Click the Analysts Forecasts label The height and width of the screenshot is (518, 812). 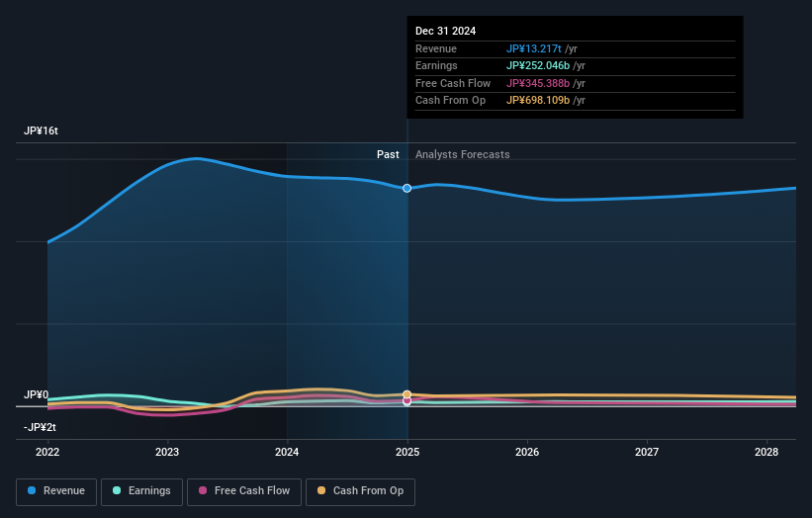click(463, 154)
